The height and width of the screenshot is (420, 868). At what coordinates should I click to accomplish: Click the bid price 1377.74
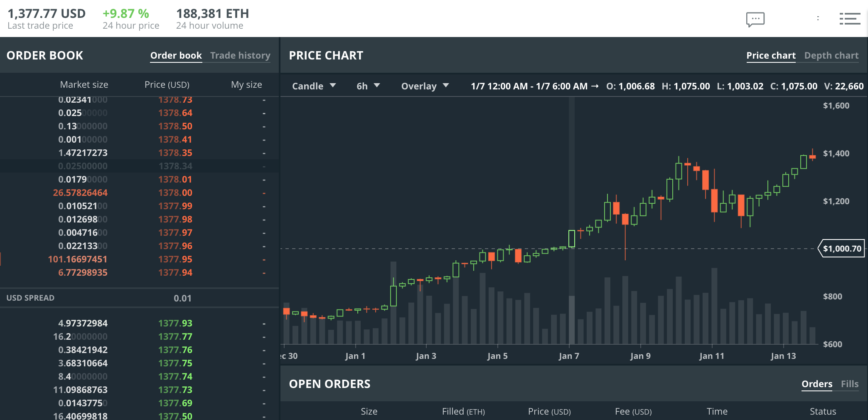pyautogui.click(x=175, y=376)
